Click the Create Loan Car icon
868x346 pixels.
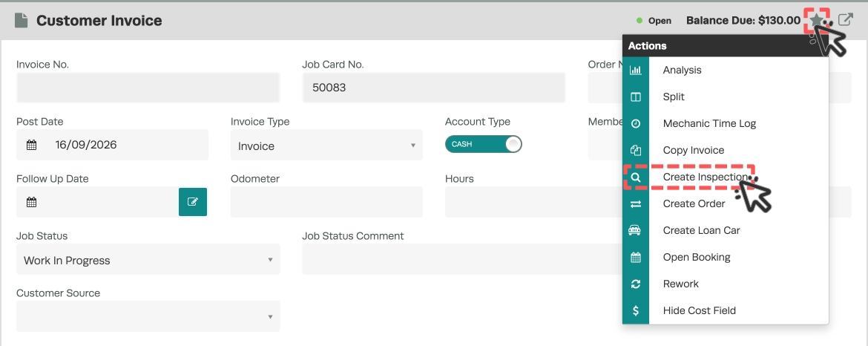(x=636, y=230)
